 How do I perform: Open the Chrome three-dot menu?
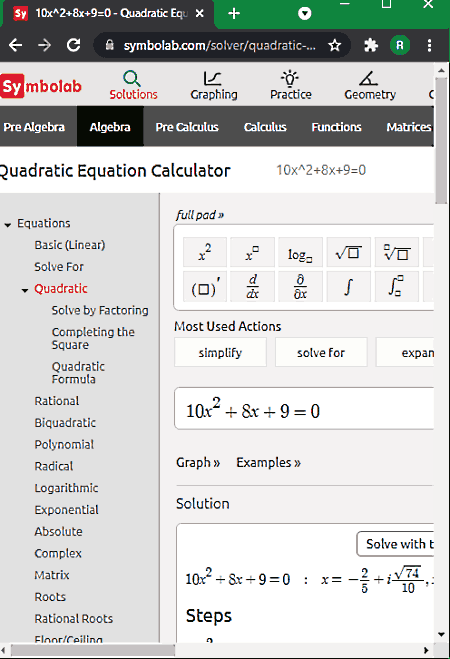[429, 45]
